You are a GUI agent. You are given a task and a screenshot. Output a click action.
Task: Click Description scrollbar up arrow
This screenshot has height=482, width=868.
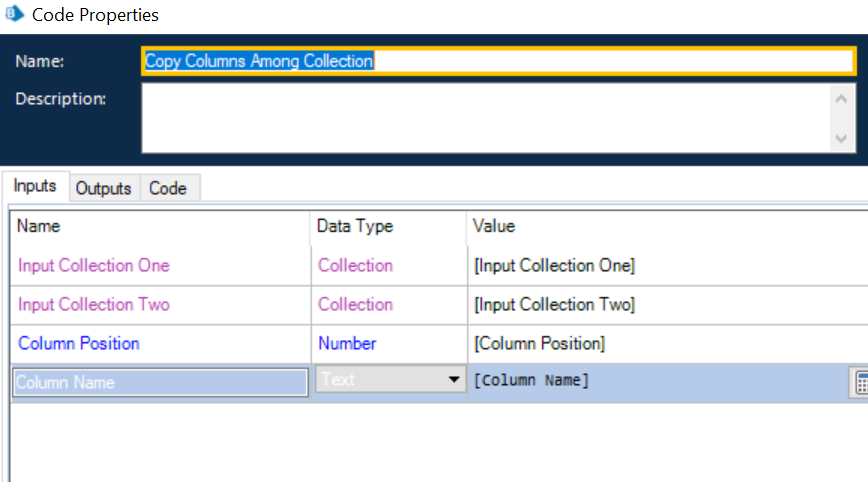pyautogui.click(x=841, y=99)
